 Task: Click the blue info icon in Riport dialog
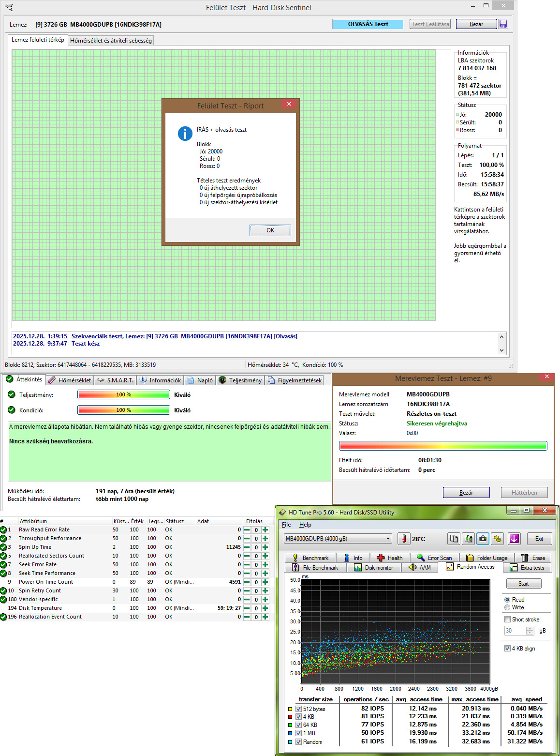(185, 134)
